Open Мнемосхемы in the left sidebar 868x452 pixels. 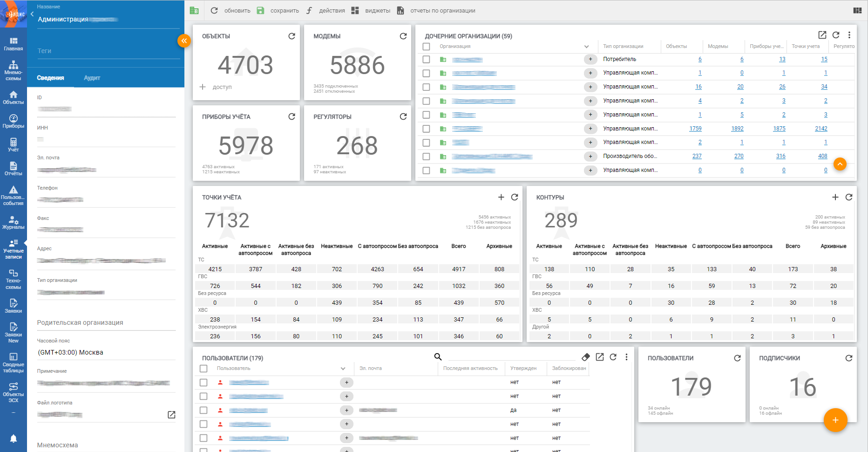click(x=14, y=71)
